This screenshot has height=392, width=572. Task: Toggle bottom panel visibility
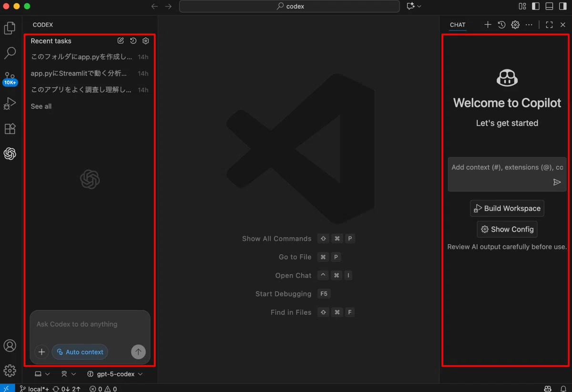coord(549,6)
